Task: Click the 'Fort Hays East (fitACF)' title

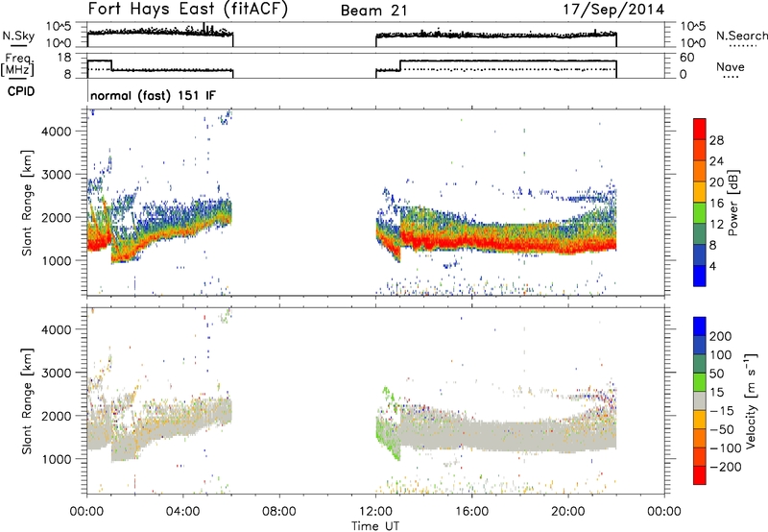Action: 187,9
